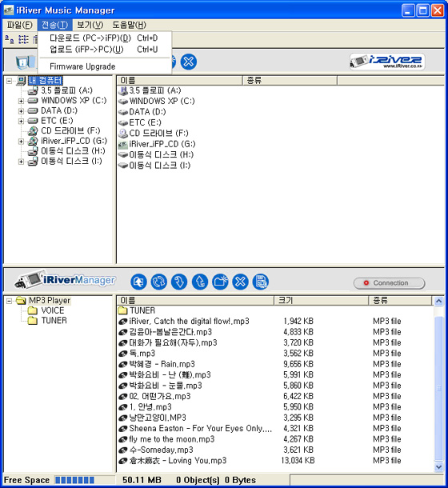Select file "02. 어떤가요.mp3"

(x=160, y=396)
